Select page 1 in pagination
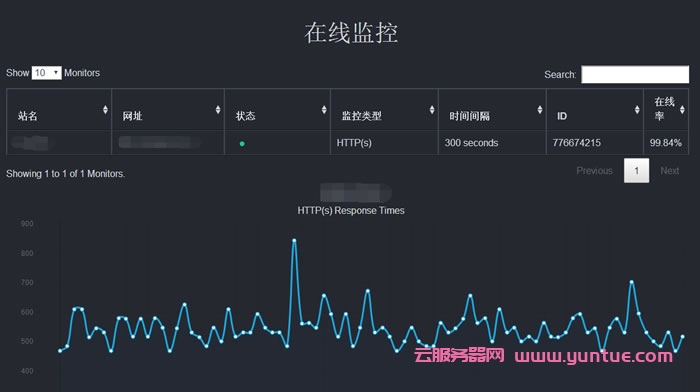 (x=636, y=171)
